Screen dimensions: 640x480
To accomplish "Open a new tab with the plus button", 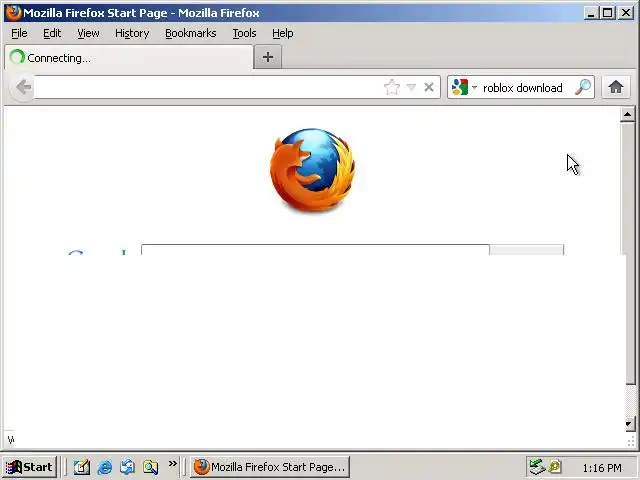I will click(x=268, y=57).
